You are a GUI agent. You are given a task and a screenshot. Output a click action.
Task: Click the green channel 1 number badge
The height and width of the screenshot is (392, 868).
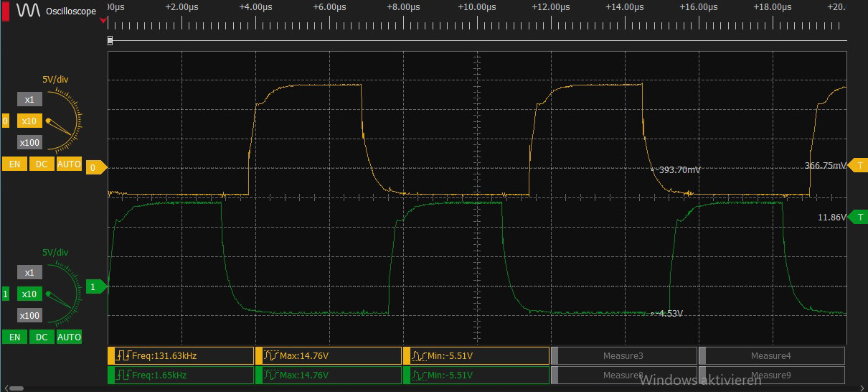click(x=6, y=294)
